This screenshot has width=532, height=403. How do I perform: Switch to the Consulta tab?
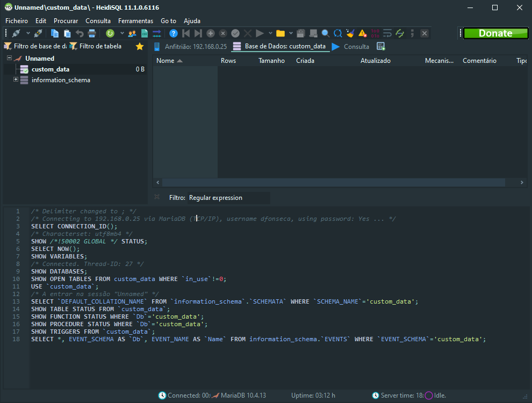356,46
